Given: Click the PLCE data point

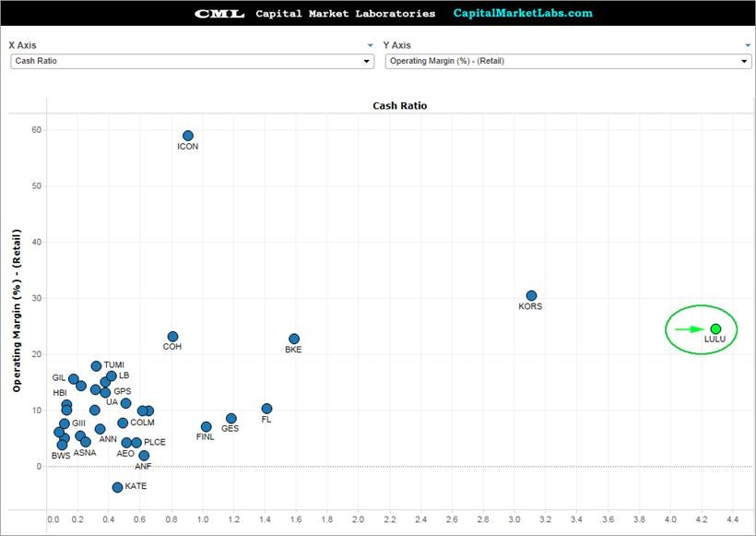Looking at the screenshot, I should tap(136, 443).
